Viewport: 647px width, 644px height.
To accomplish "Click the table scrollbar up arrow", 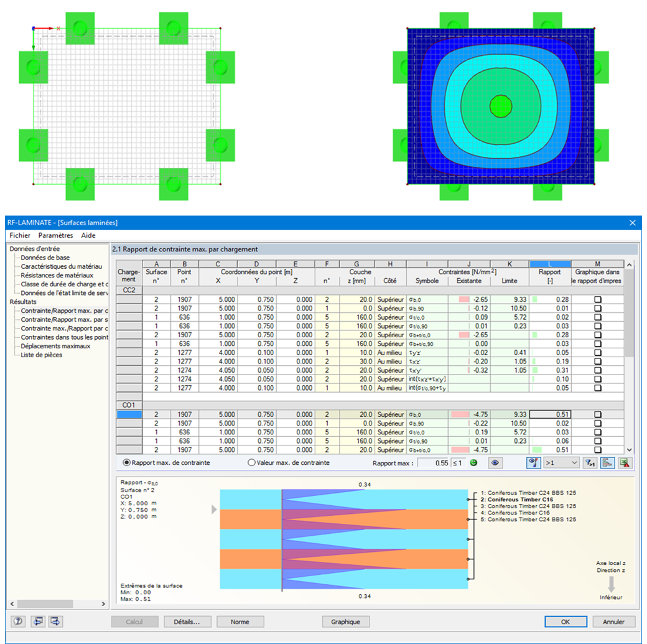I will [629, 264].
